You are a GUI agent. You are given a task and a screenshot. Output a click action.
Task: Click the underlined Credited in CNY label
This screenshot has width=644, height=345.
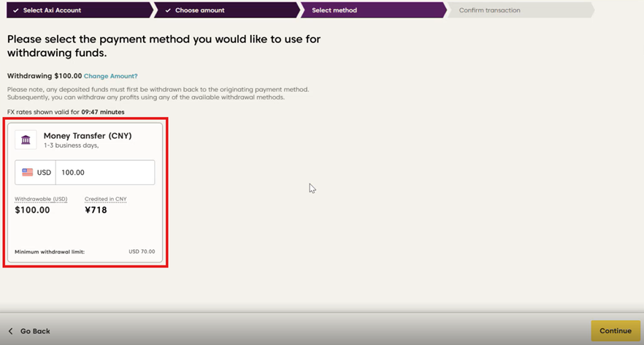coord(105,199)
